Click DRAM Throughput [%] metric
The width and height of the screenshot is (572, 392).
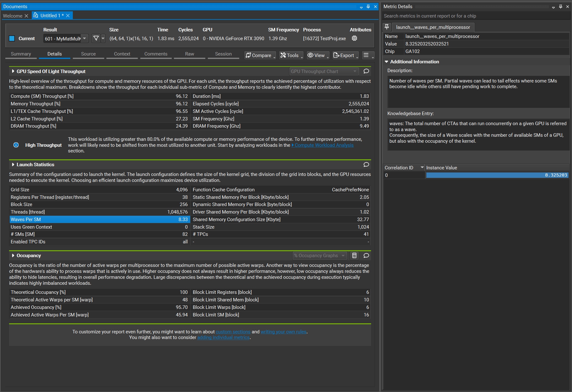click(x=100, y=126)
